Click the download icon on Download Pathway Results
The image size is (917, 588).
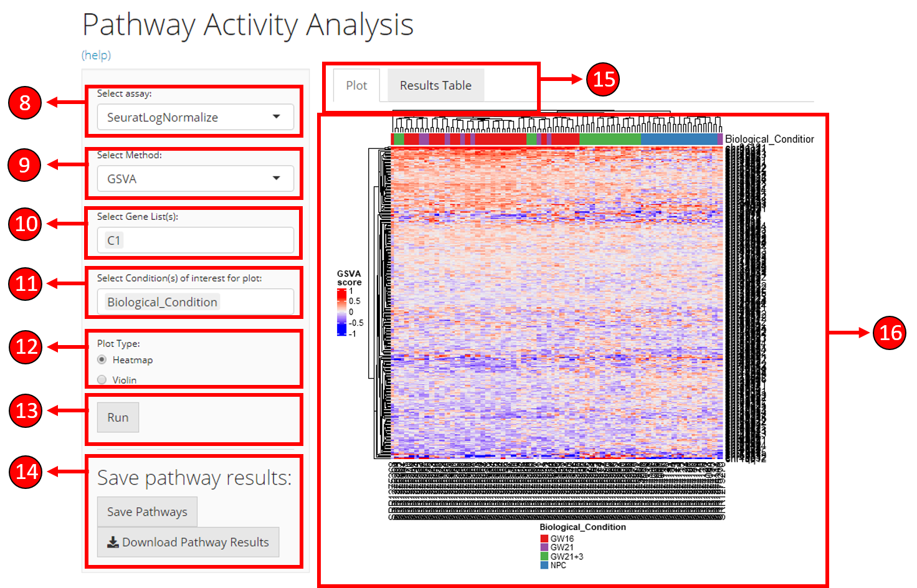[x=113, y=543]
